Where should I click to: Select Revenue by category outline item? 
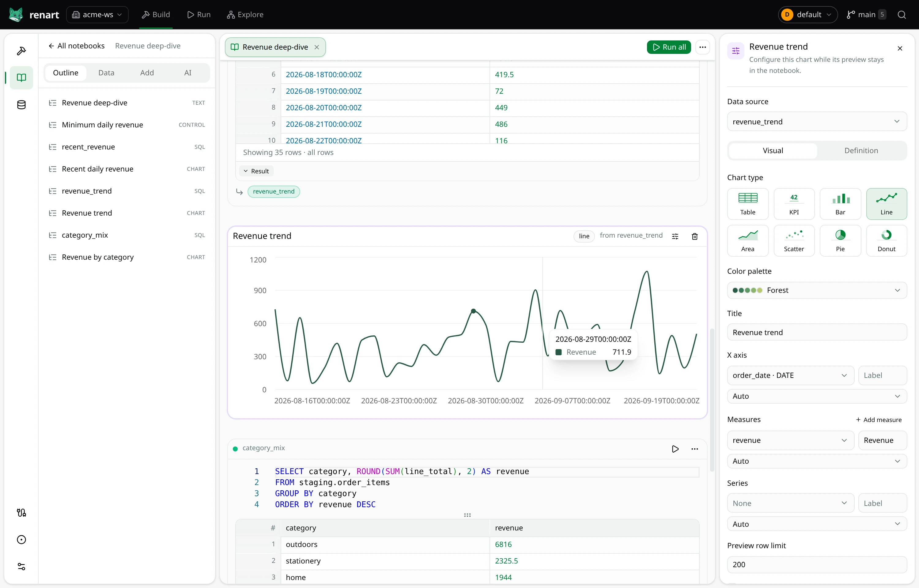pos(127,257)
